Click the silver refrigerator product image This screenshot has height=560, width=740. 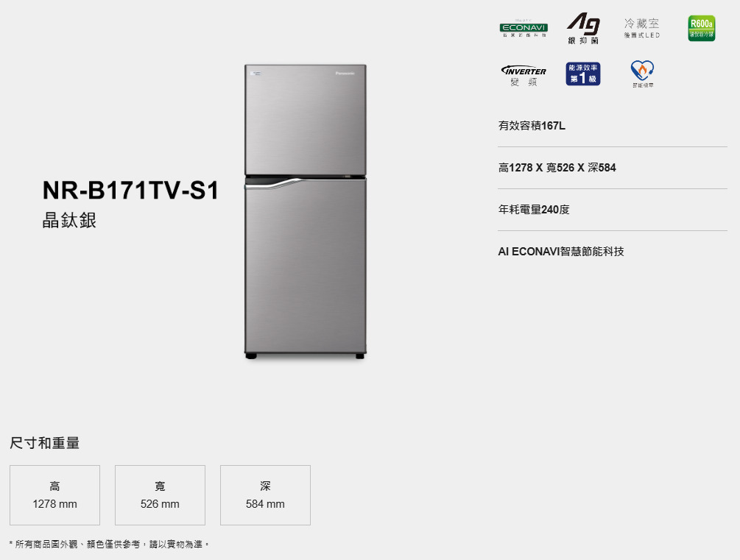click(306, 212)
